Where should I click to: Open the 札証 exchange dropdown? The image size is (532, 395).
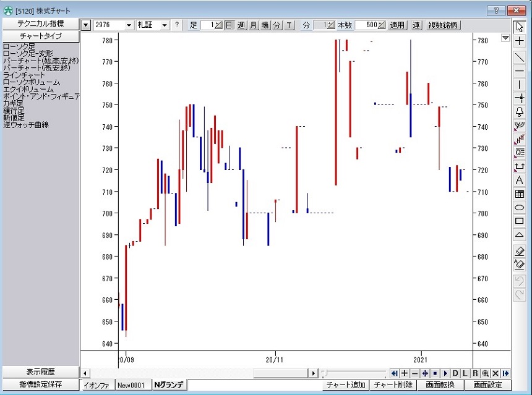[x=165, y=25]
